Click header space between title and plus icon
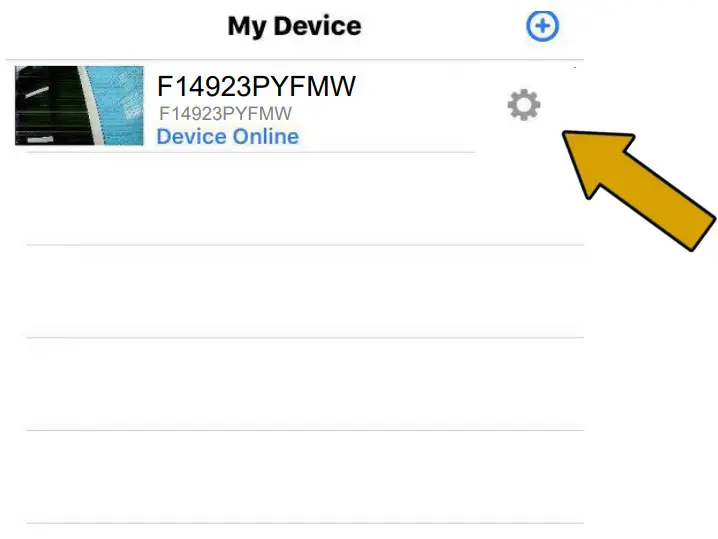This screenshot has height=539, width=718. pos(443,26)
